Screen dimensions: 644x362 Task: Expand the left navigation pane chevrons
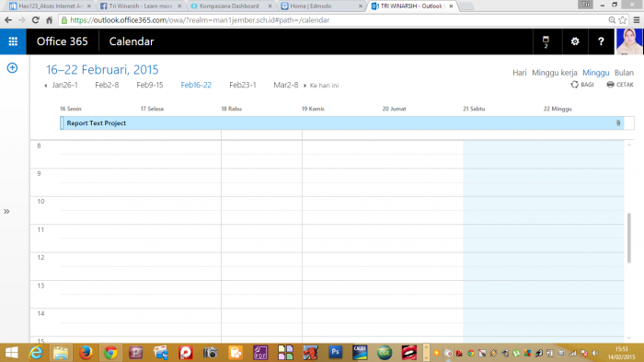click(x=6, y=212)
